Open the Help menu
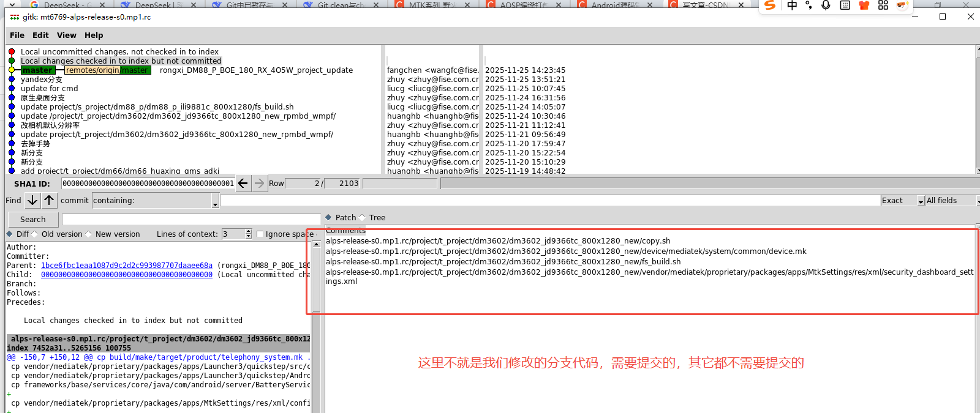Viewport: 980px width, 413px height. tap(94, 35)
